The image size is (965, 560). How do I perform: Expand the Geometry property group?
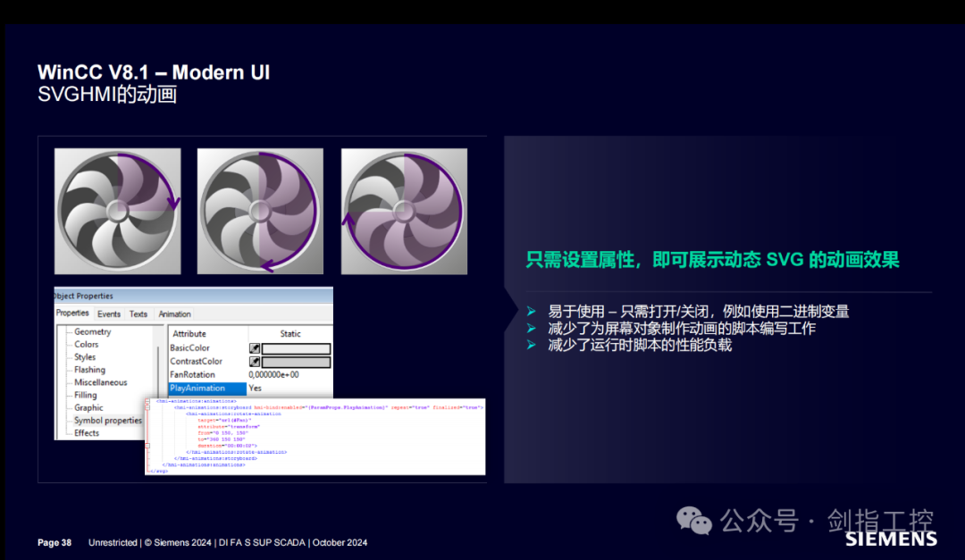coord(93,331)
